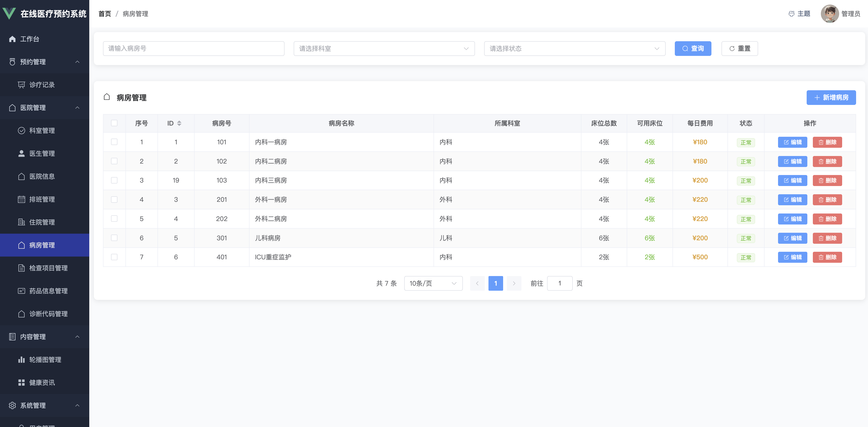The image size is (868, 427).
Task: Open 药品信息管理 menu item
Action: (48, 291)
